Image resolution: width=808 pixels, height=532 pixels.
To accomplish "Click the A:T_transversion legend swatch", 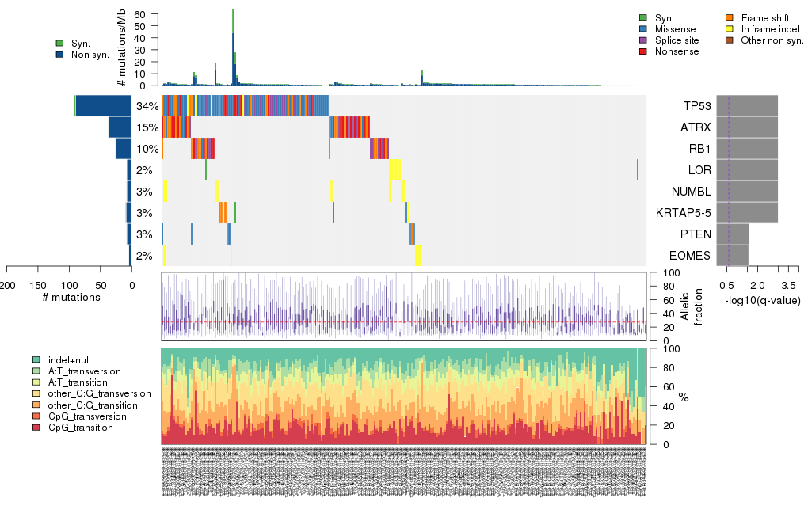I will [x=36, y=371].
